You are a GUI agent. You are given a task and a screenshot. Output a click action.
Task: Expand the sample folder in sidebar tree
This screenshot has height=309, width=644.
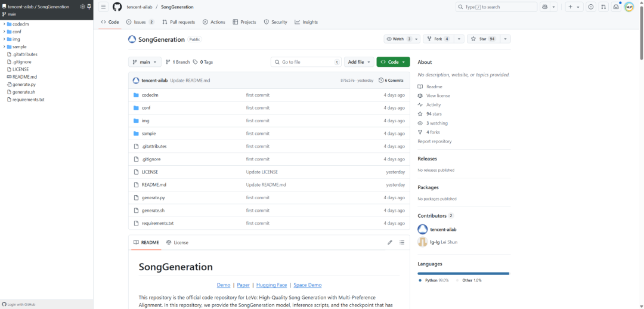4,47
